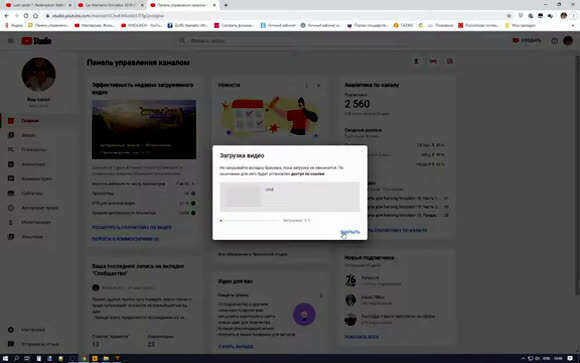Click the page vertical scrollbar

click(577, 176)
